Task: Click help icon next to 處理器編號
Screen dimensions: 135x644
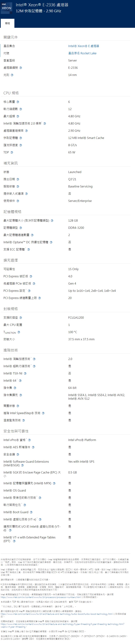Action: 21,68
